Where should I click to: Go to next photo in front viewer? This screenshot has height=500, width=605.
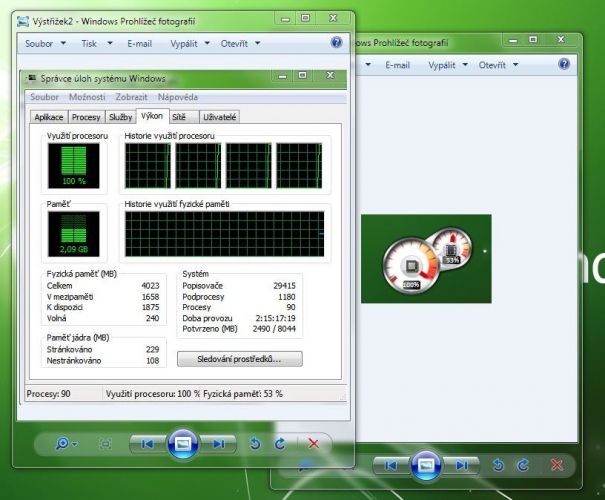click(x=218, y=444)
